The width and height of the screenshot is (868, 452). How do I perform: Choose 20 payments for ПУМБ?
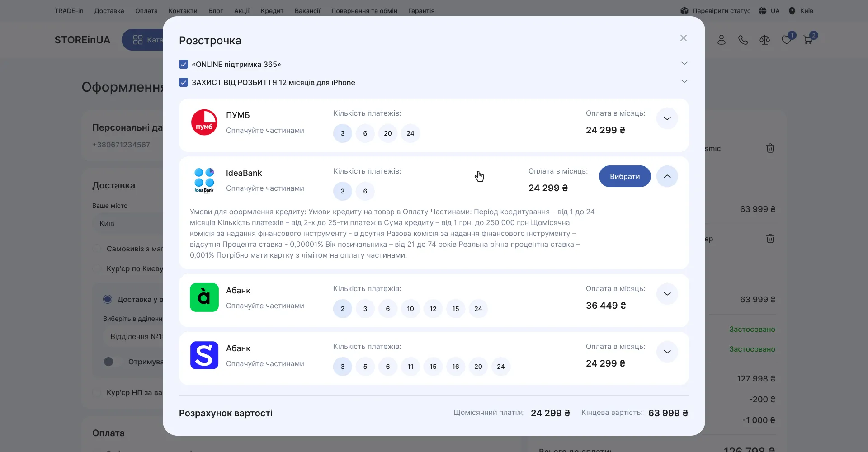(x=388, y=133)
